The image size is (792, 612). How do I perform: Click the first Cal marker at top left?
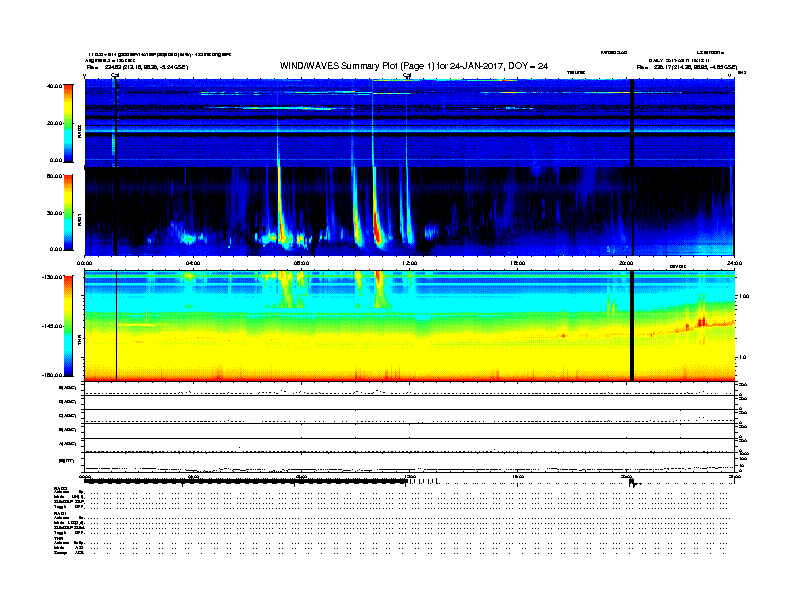(x=115, y=75)
